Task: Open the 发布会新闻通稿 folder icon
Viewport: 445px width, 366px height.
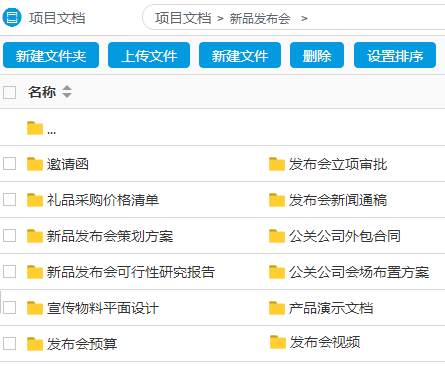Action: point(277,200)
